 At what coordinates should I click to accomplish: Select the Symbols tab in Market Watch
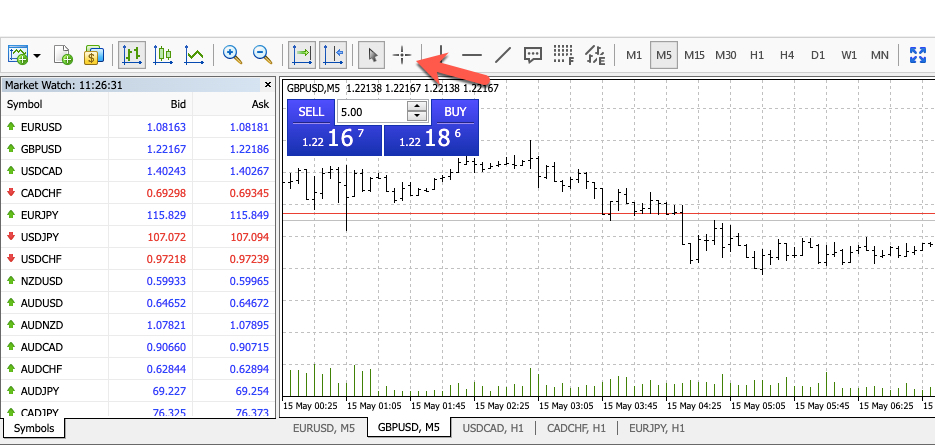[x=34, y=428]
